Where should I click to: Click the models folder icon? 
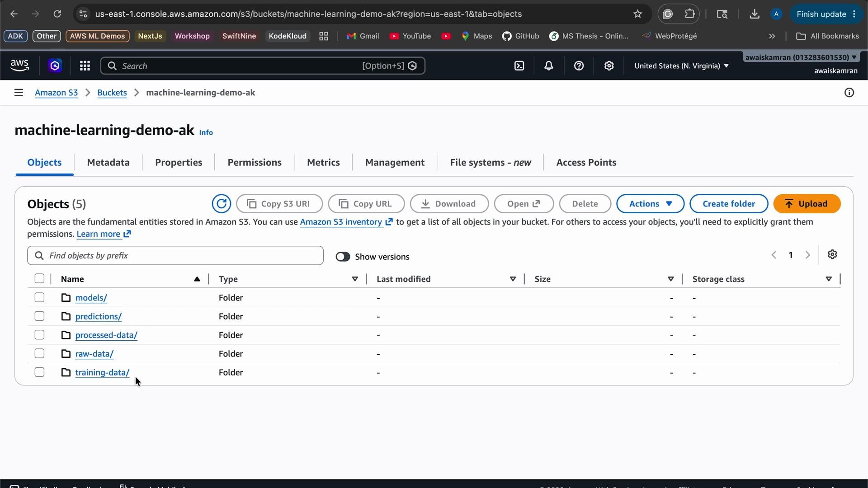tap(66, 297)
